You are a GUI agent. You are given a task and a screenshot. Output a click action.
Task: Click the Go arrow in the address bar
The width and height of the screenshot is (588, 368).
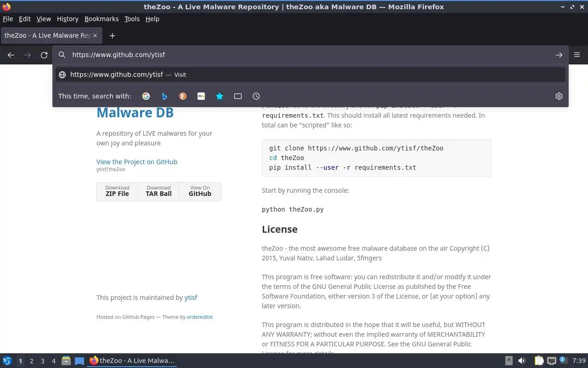click(x=559, y=55)
